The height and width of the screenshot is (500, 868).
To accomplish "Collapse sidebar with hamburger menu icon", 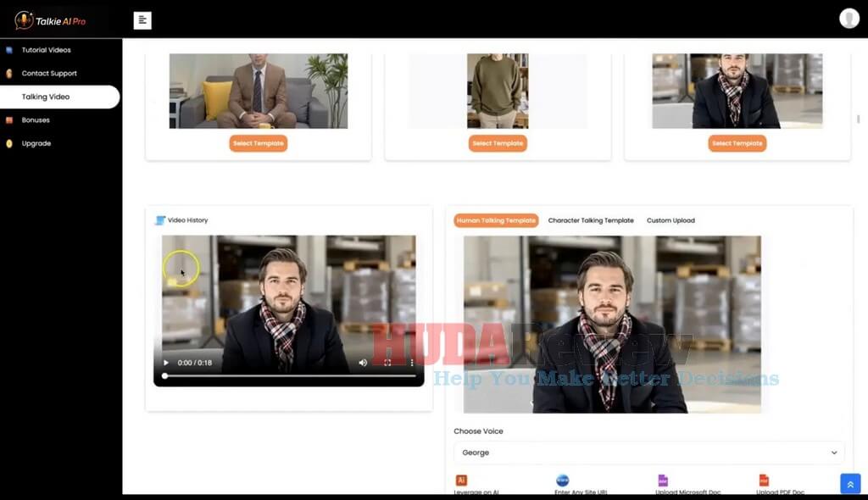I will tap(142, 20).
